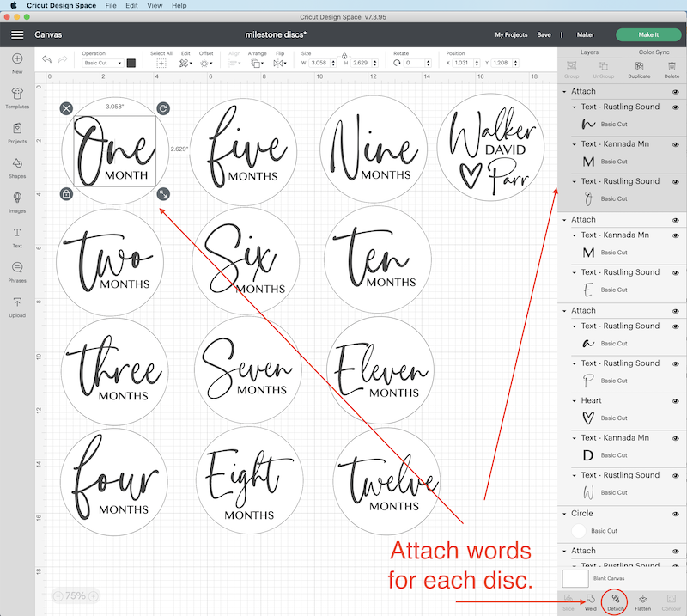Save the project
This screenshot has height=616, width=687.
pos(544,34)
